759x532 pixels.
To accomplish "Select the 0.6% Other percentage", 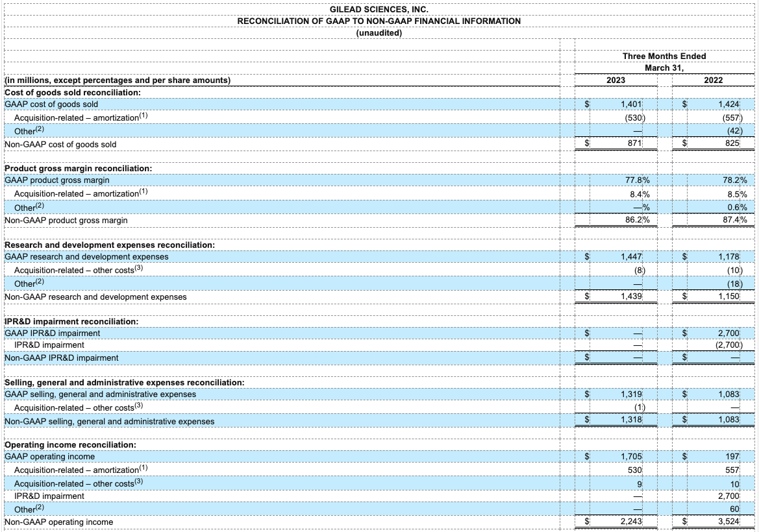I will tap(737, 207).
